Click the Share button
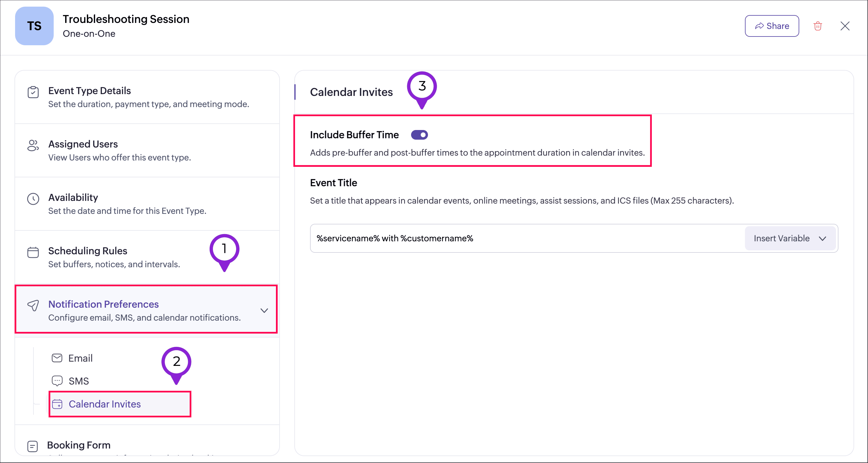This screenshot has width=868, height=463. [771, 26]
